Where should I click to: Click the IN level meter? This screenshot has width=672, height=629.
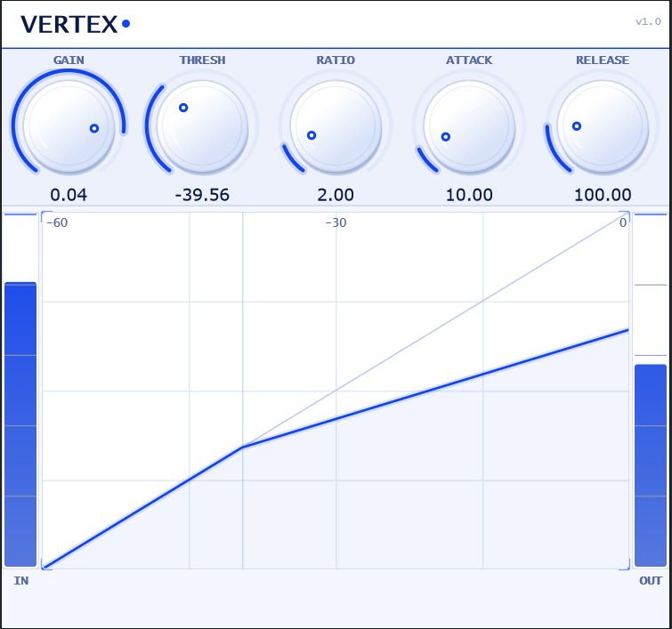(x=20, y=390)
